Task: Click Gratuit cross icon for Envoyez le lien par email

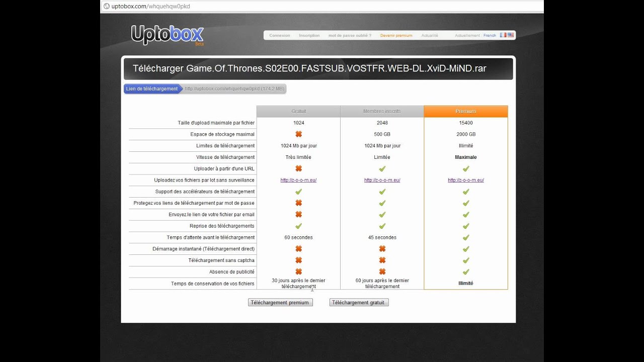Action: pos(298,214)
